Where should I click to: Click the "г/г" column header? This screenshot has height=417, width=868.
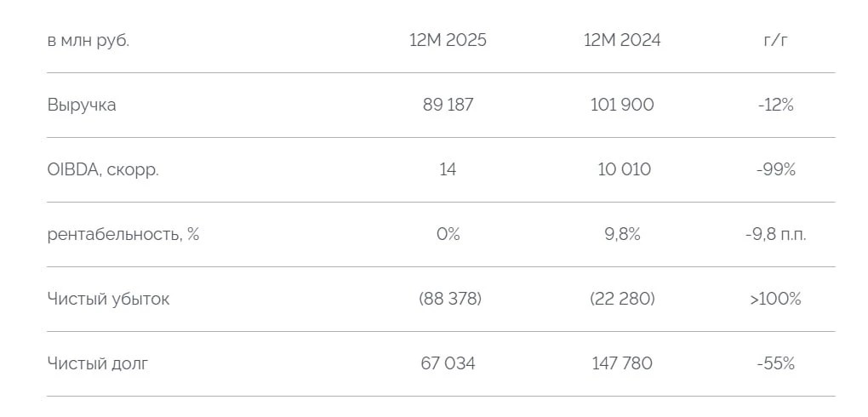[x=775, y=41]
